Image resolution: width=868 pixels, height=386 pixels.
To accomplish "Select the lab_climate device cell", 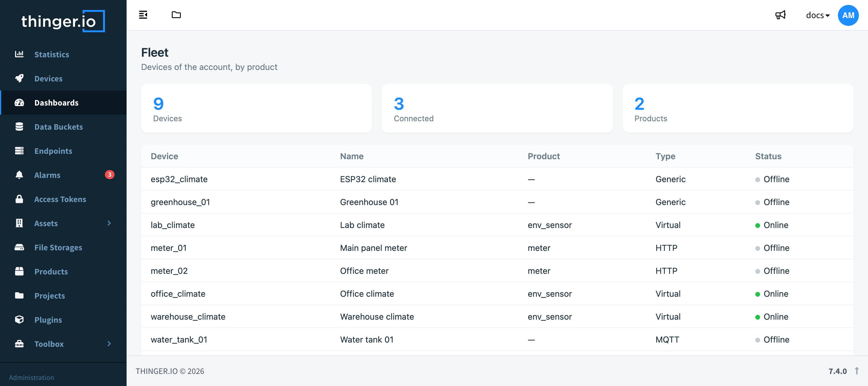I will point(172,225).
